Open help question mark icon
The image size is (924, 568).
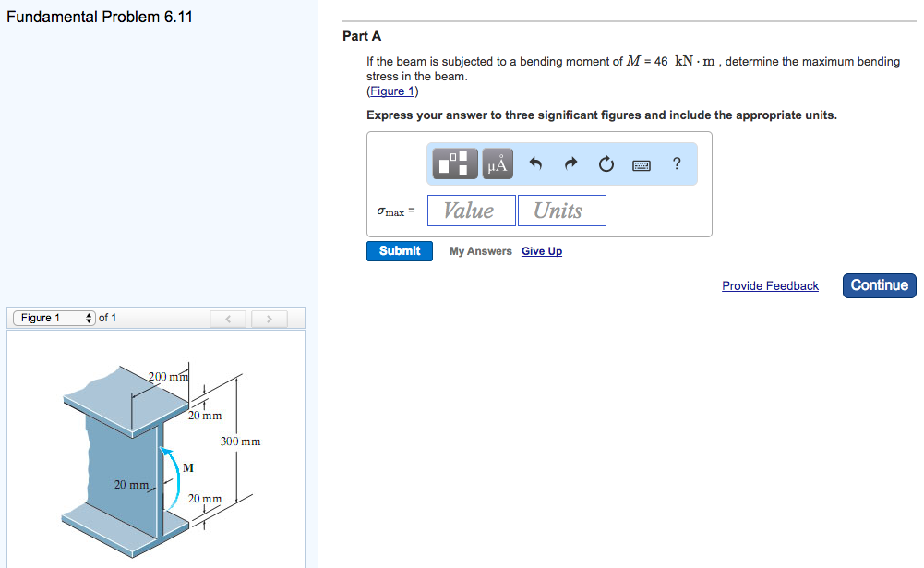click(677, 163)
